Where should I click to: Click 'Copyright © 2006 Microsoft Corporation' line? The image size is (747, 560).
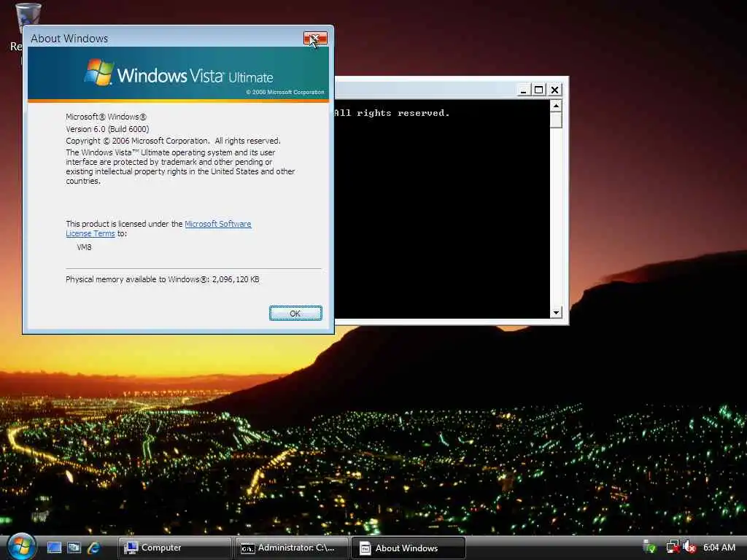pos(173,141)
